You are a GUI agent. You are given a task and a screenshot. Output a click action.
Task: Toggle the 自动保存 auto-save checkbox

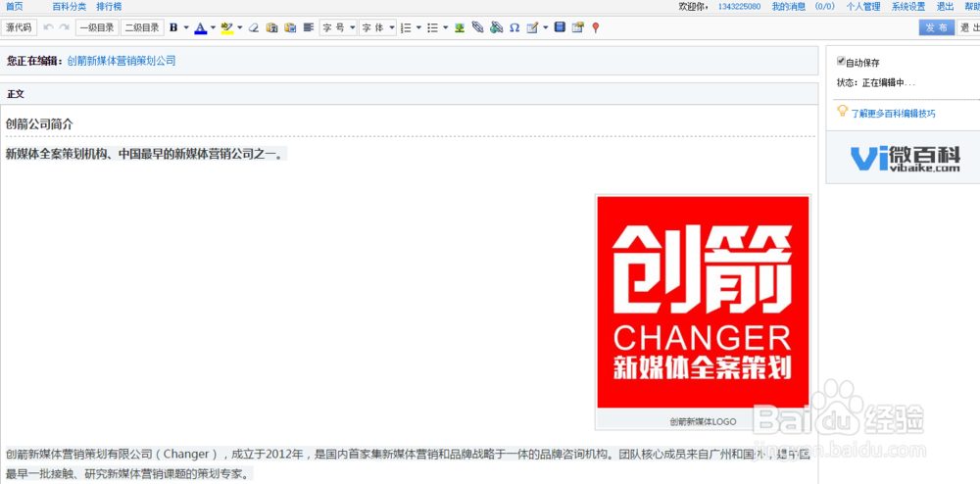(841, 61)
